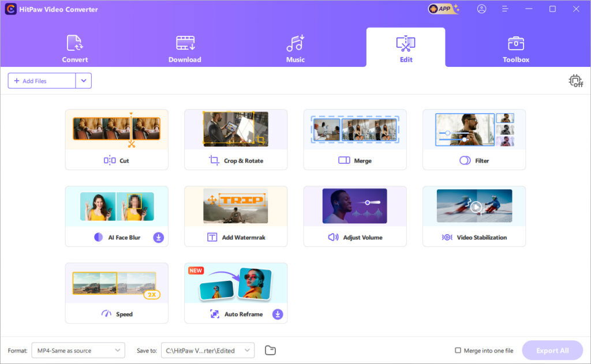Open Crop & Rotate preview thumbnail
The image size is (591, 364).
(235, 129)
